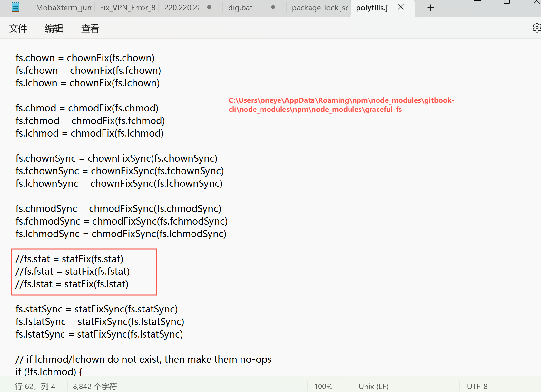Click commented line //fs.fstat = statFix(fs.fstat)
Screen dimensions: 541x392
pyautogui.click(x=73, y=272)
